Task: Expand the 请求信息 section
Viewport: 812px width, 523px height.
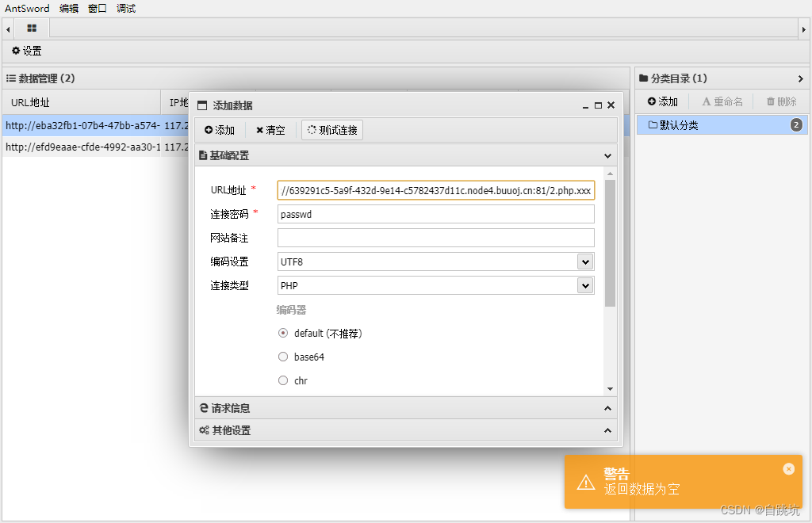Action: point(607,408)
